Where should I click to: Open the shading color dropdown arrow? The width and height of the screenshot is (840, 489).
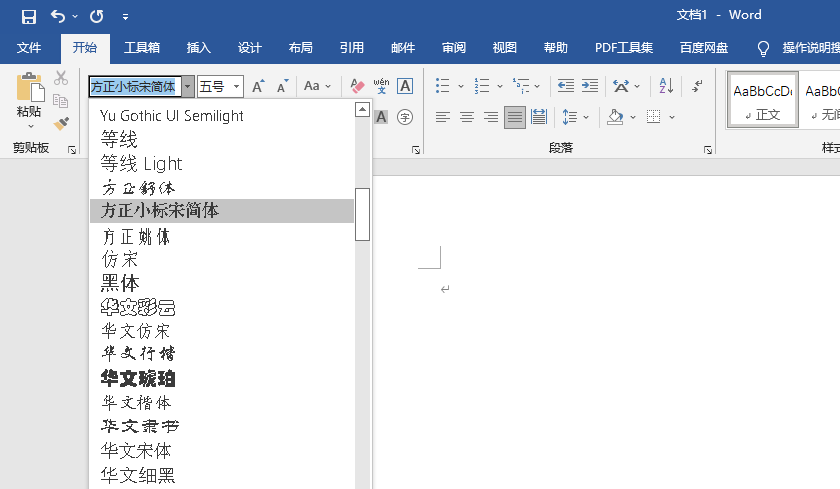tap(633, 117)
